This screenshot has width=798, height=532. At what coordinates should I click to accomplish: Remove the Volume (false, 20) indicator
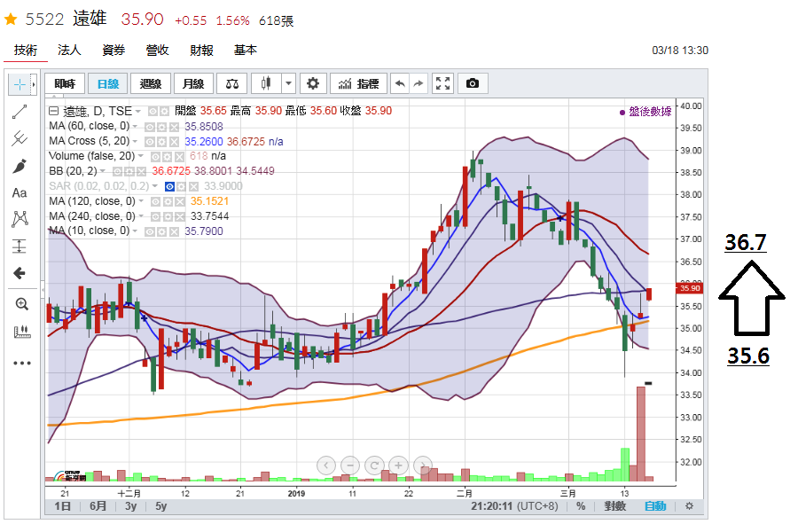[x=180, y=157]
